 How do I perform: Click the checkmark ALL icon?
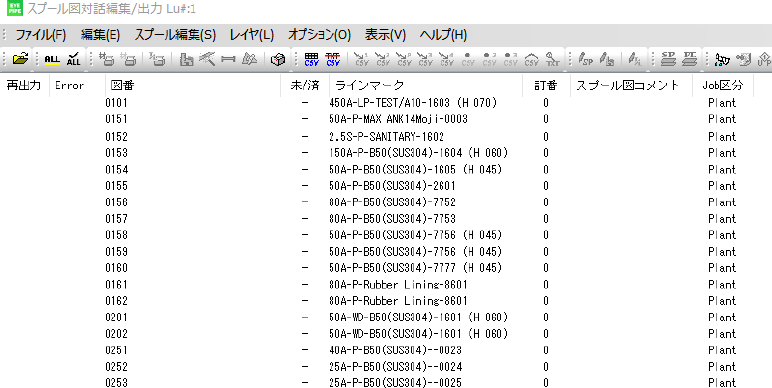click(73, 59)
